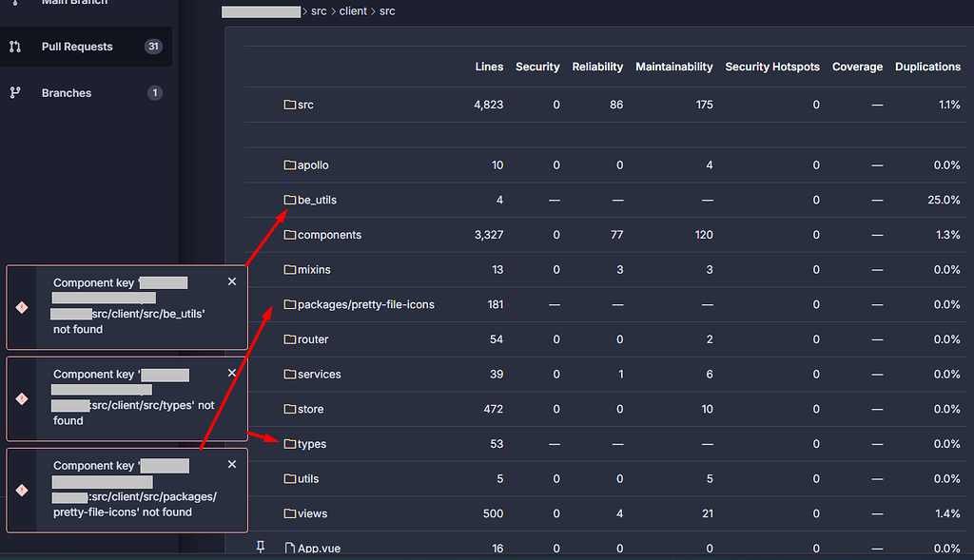
Task: Select the Branches sidebar entry
Action: pos(66,92)
